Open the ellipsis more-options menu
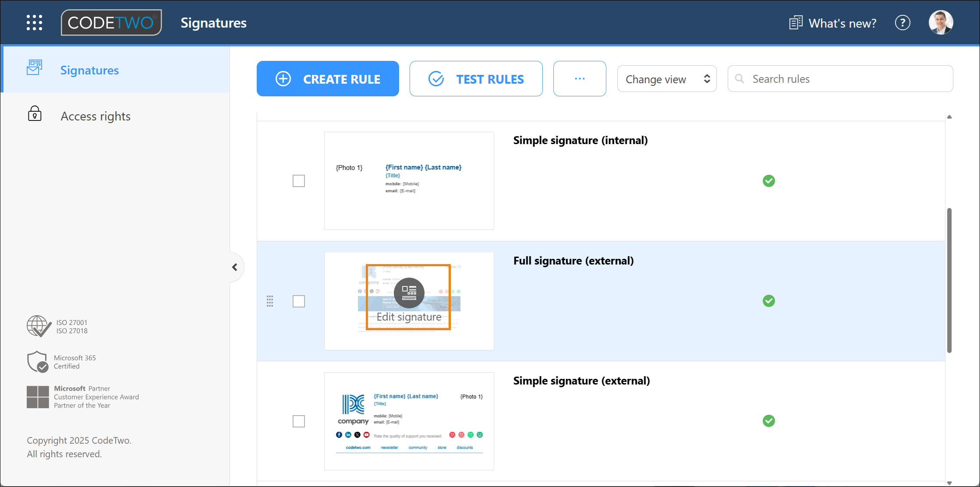Image resolution: width=980 pixels, height=487 pixels. (579, 78)
